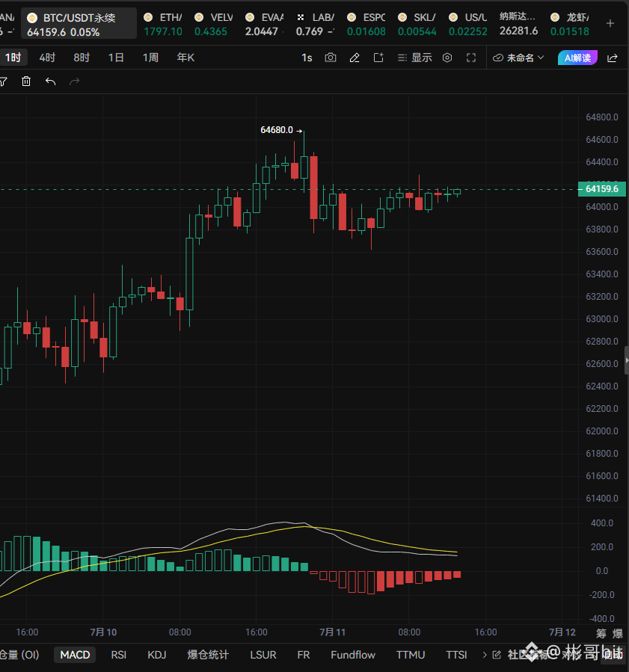Viewport: 629px width, 672px height.
Task: Select the FR indicator tab
Action: point(304,654)
